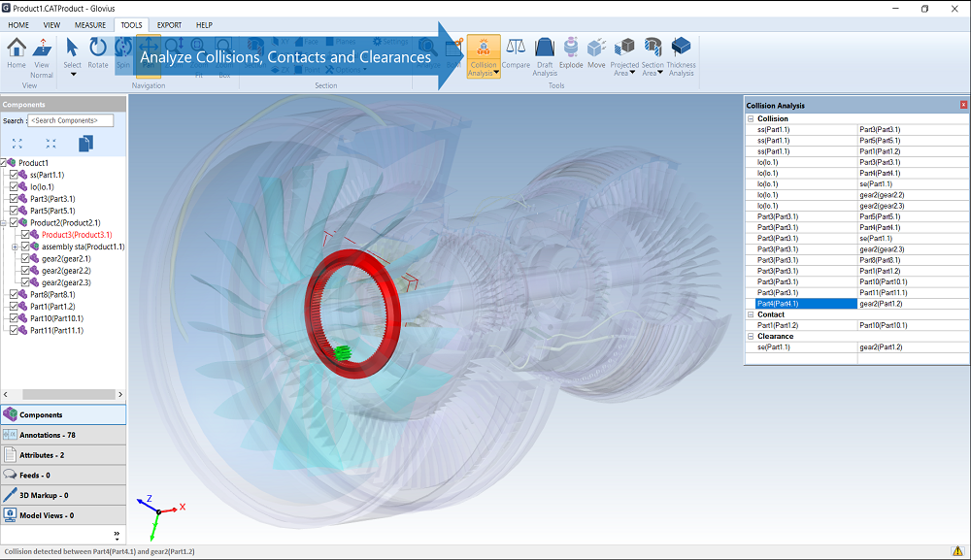Click the Model Views panel icon

[10, 514]
